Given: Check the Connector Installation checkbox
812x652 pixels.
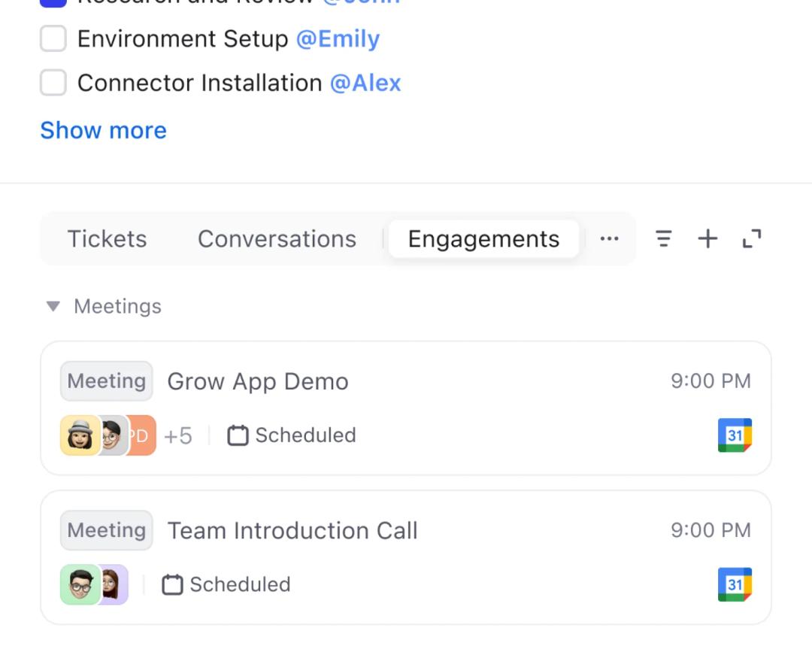Looking at the screenshot, I should click(53, 83).
